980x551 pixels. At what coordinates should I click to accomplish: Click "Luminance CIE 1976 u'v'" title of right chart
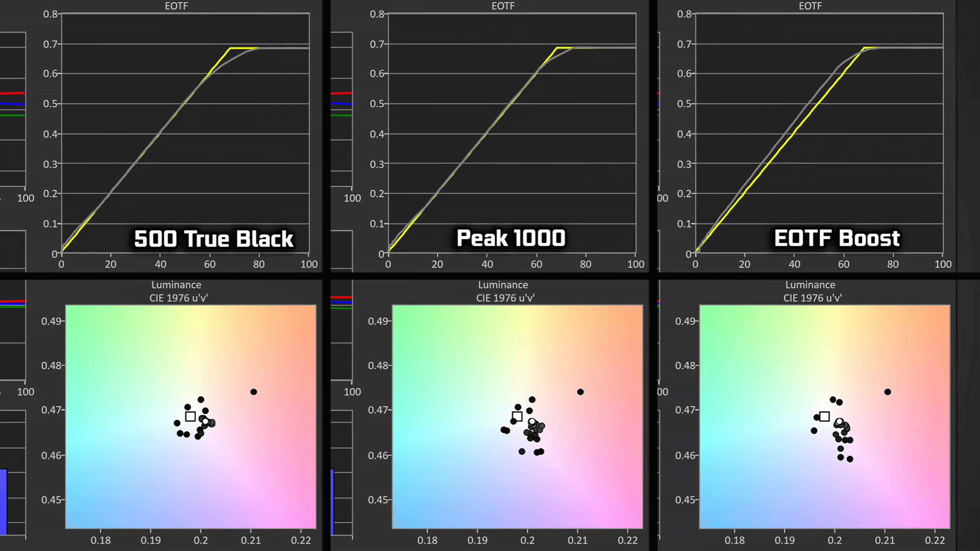coord(811,291)
